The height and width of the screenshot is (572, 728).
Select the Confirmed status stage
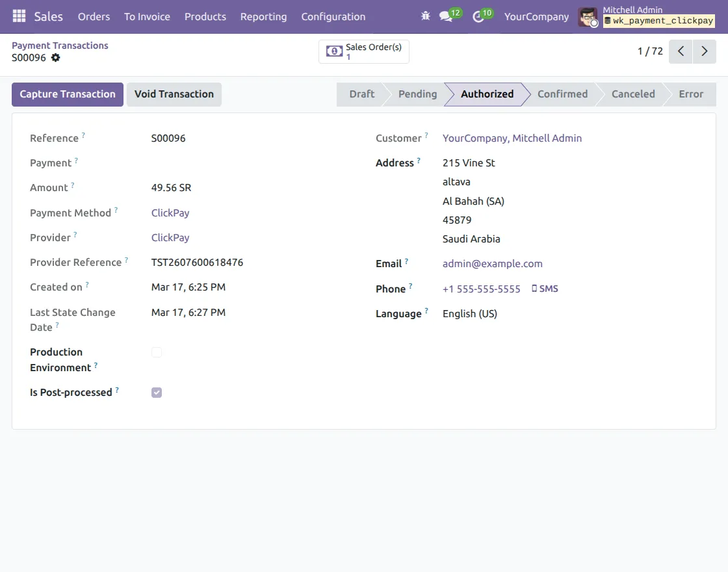562,94
